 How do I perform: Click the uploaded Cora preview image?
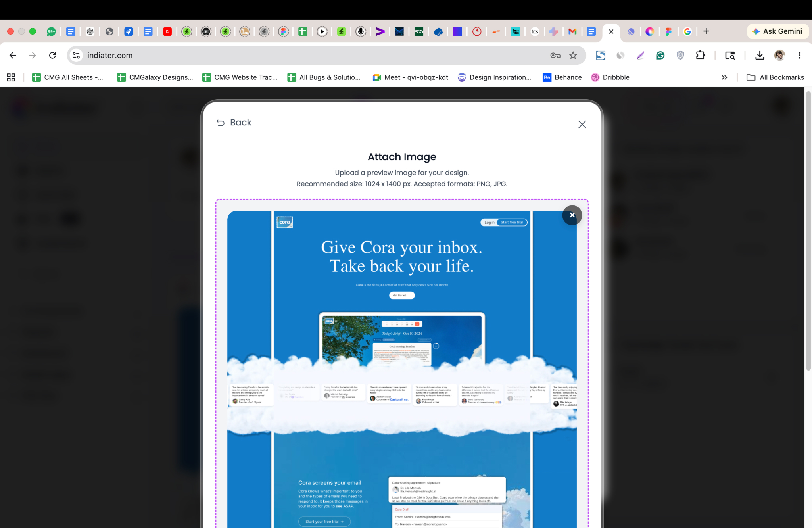pyautogui.click(x=402, y=369)
